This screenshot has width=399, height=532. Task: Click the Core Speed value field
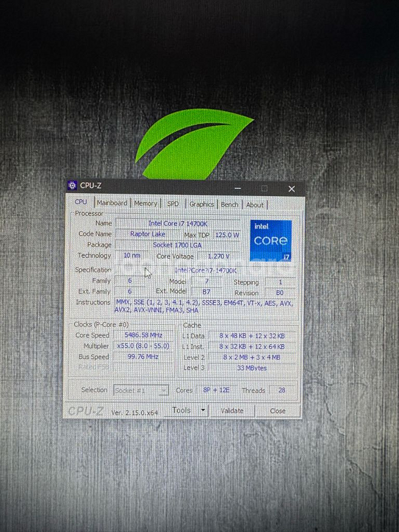(143, 335)
